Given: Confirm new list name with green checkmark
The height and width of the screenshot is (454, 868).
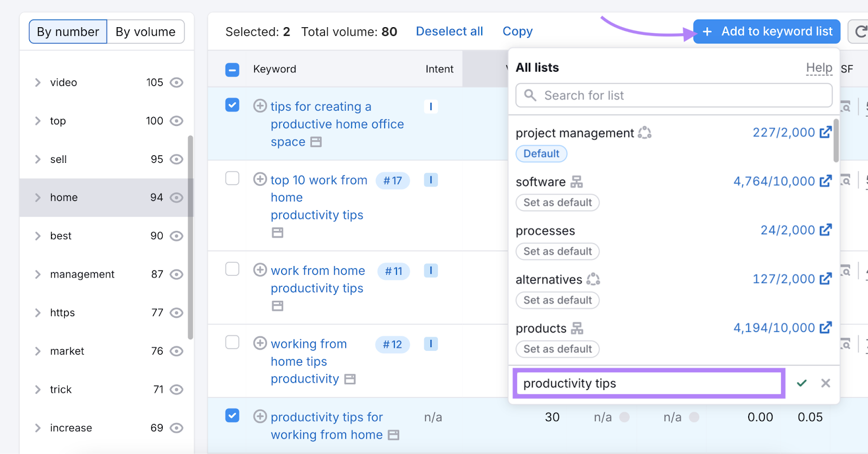Looking at the screenshot, I should coord(801,383).
